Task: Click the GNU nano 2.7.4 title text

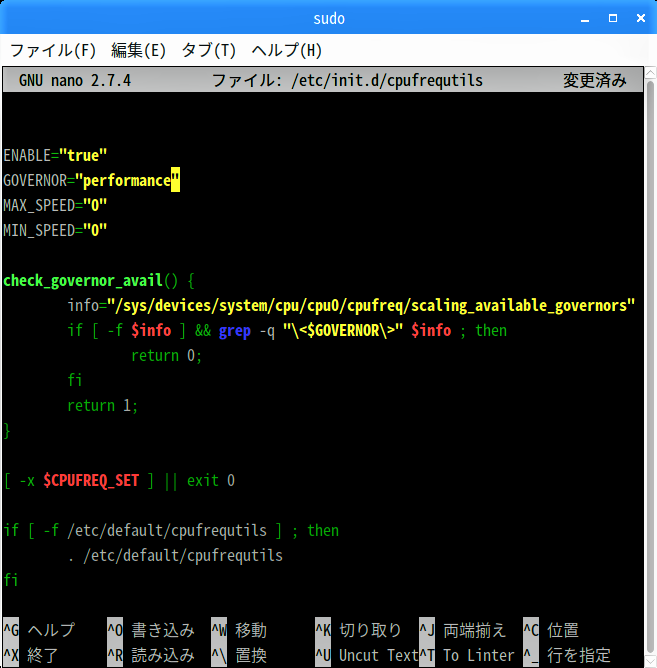Action: 75,80
